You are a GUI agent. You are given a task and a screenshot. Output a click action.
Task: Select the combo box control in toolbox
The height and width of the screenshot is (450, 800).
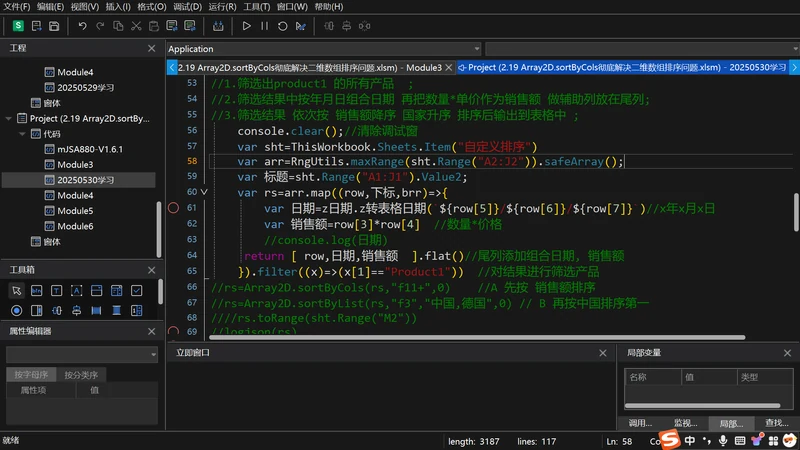coord(96,290)
